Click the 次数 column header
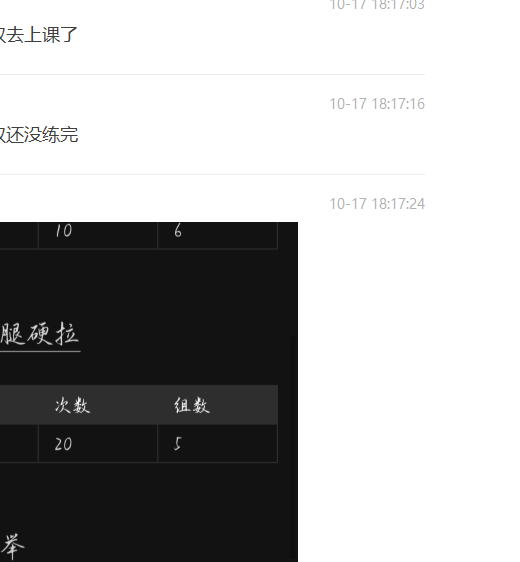 (x=73, y=405)
